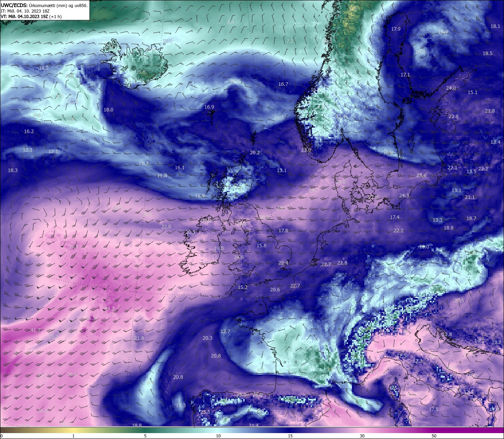Screen dimensions: 504x439
Task: Click the 13.3 value on the map
Action: coord(437,220)
